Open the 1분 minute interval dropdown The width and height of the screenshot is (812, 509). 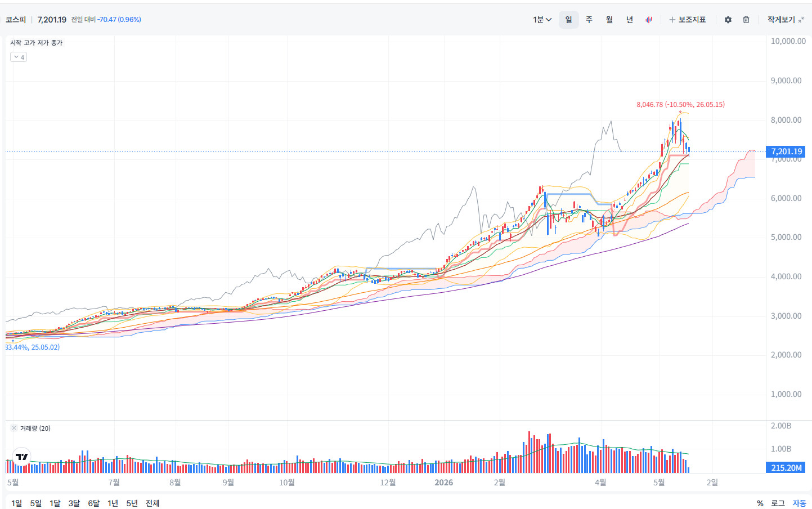pos(542,20)
